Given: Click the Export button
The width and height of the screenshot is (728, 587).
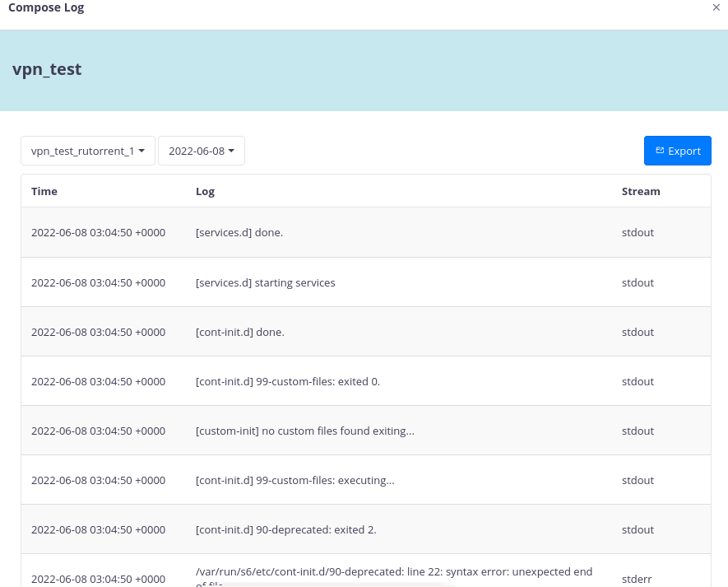Looking at the screenshot, I should [677, 151].
